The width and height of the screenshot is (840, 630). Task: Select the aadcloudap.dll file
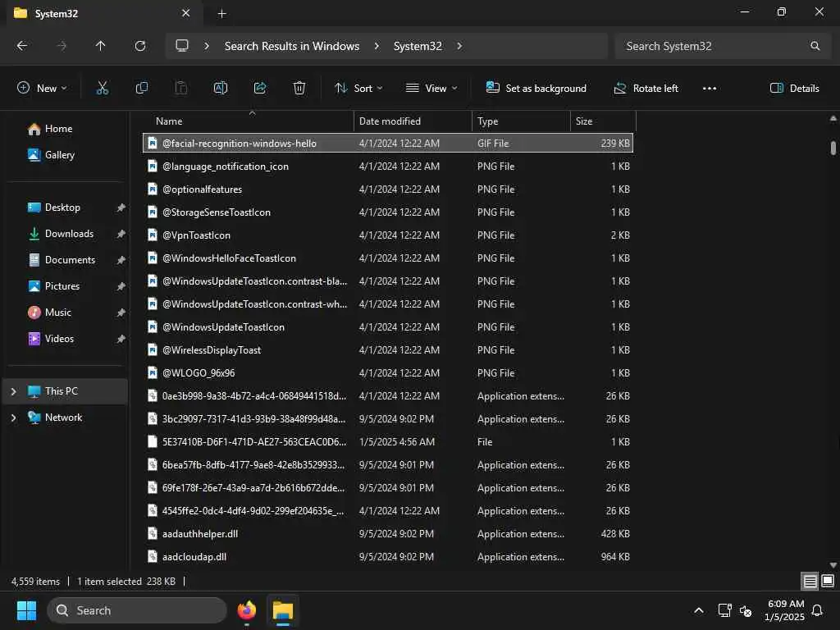(388, 557)
